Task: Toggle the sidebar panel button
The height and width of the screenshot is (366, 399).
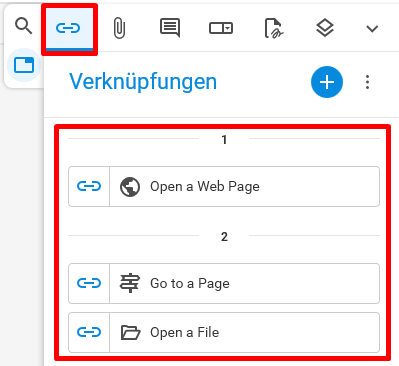Action: tap(24, 65)
